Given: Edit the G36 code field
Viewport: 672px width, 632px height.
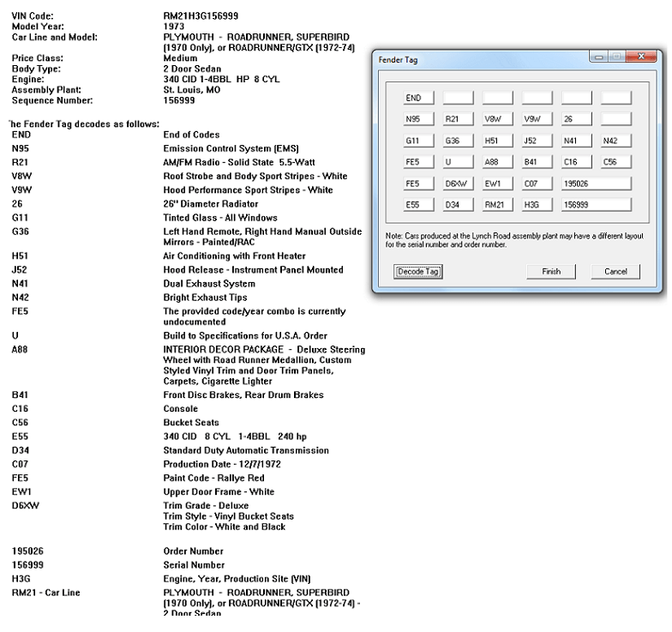Looking at the screenshot, I should [x=459, y=141].
